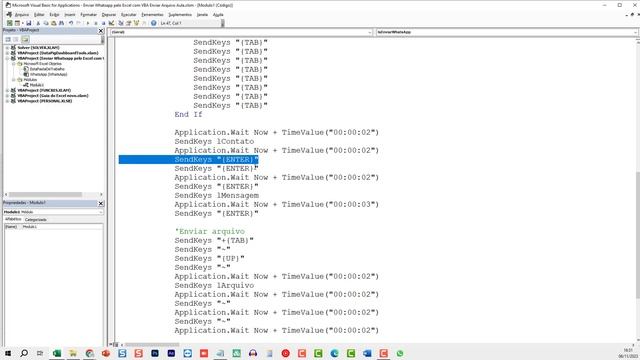Viewport: 640px width, 360px height.
Task: Click the Paste toolbar icon
Action: 53,23
